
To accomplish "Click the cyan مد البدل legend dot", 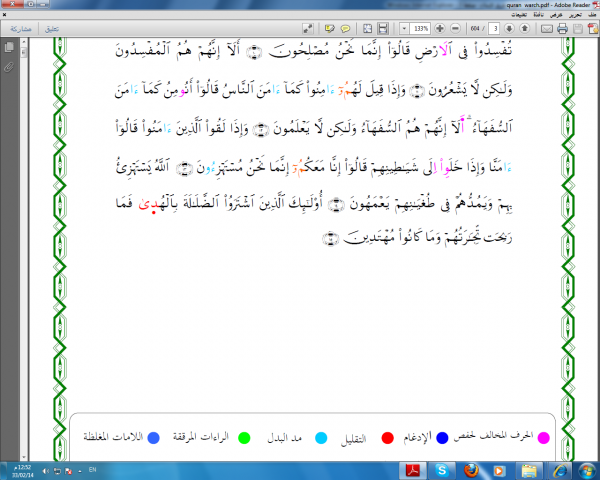I will 321,438.
